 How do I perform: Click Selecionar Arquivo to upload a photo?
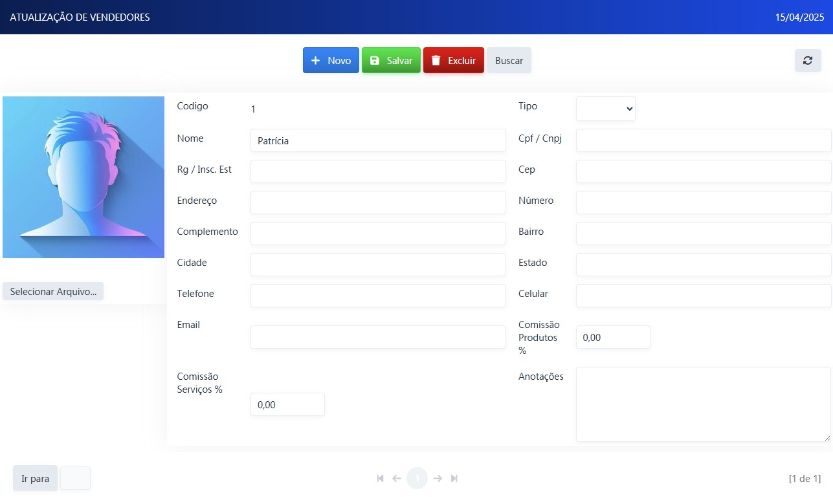(53, 291)
